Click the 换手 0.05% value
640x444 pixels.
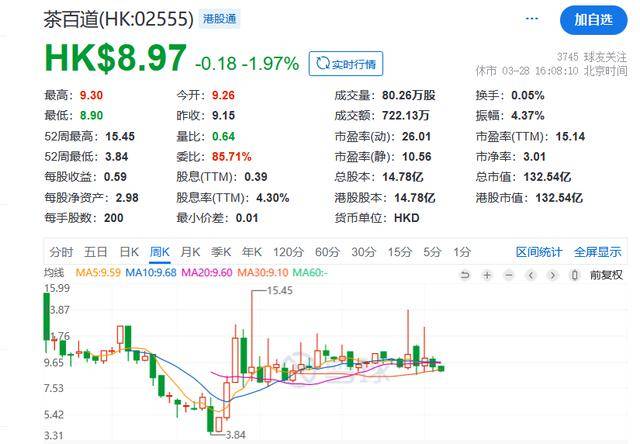point(528,95)
